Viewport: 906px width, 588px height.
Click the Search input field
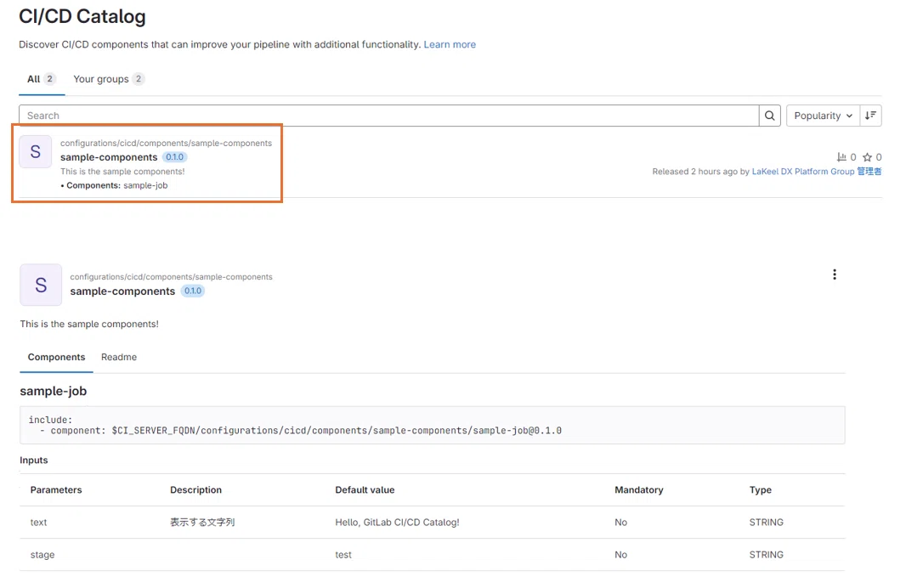[389, 116]
